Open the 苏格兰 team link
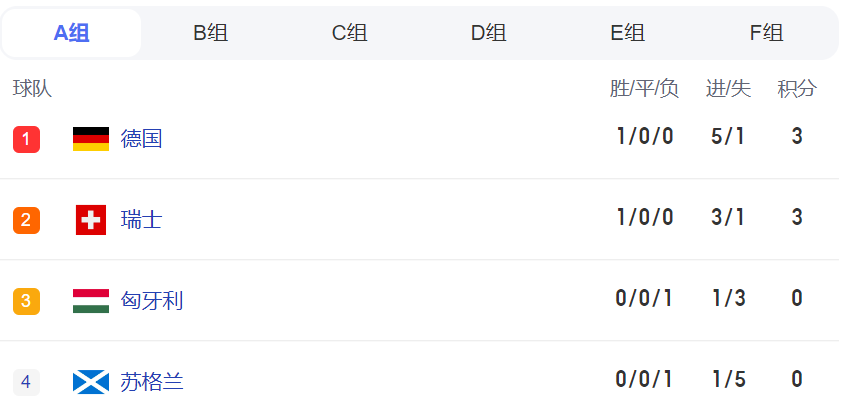The width and height of the screenshot is (841, 400). pos(152,382)
